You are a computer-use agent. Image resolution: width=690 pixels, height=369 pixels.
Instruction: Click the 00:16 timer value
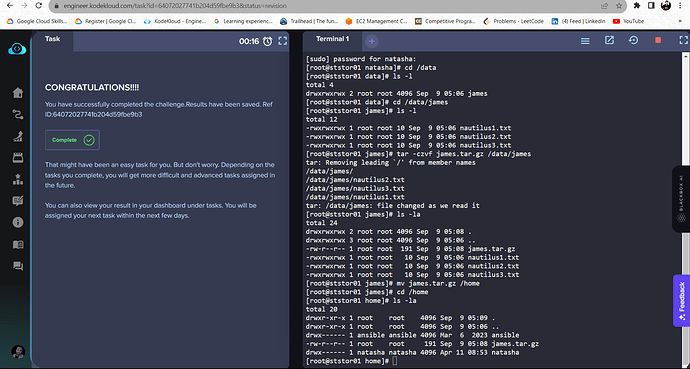pyautogui.click(x=249, y=41)
